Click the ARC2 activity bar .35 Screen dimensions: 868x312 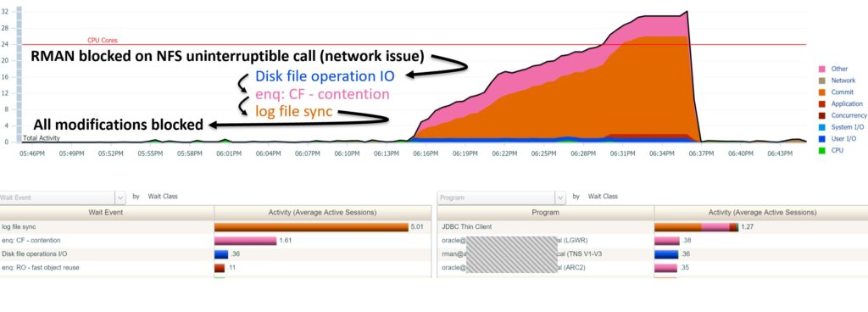point(666,268)
